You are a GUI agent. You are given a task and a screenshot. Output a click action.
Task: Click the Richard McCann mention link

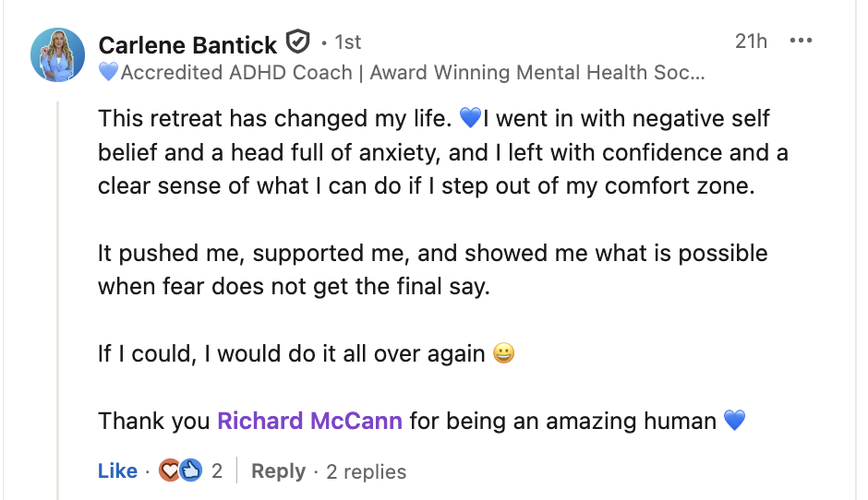click(x=309, y=422)
